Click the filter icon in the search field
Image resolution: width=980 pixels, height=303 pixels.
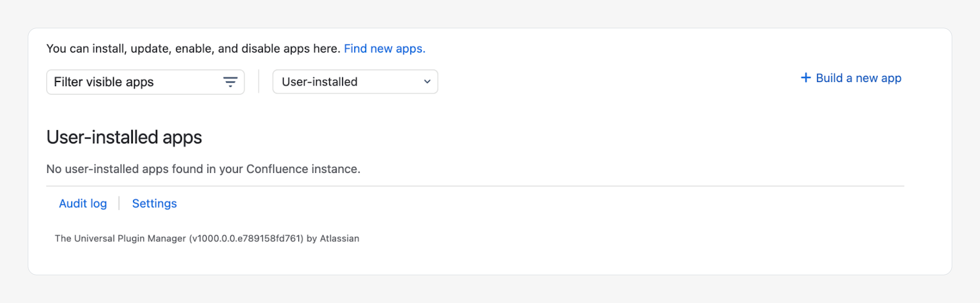tap(230, 82)
